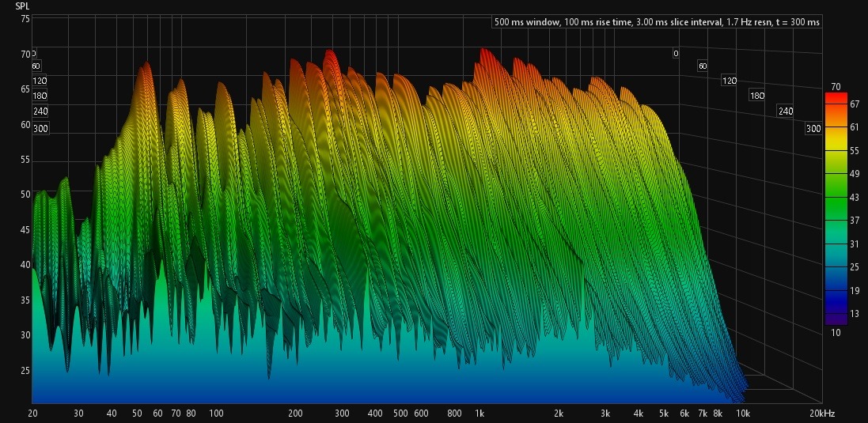The image size is (868, 423).
Task: Select the 75 value on the SPL axis
Action: click(x=25, y=19)
